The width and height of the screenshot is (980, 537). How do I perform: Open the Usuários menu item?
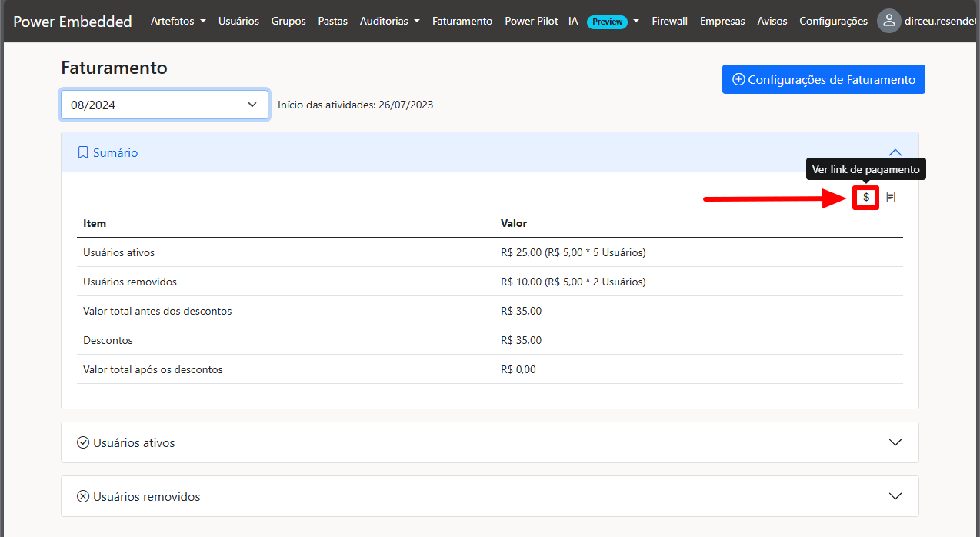click(238, 21)
